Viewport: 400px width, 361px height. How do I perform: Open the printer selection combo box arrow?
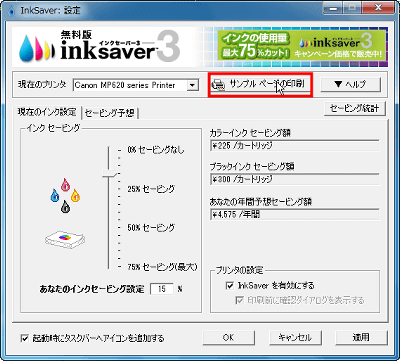pyautogui.click(x=192, y=85)
